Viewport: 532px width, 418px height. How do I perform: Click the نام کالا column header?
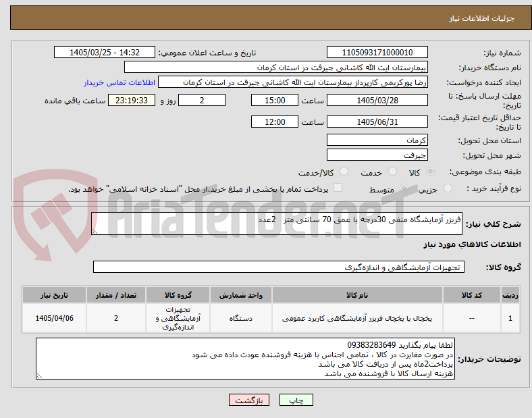357,295
